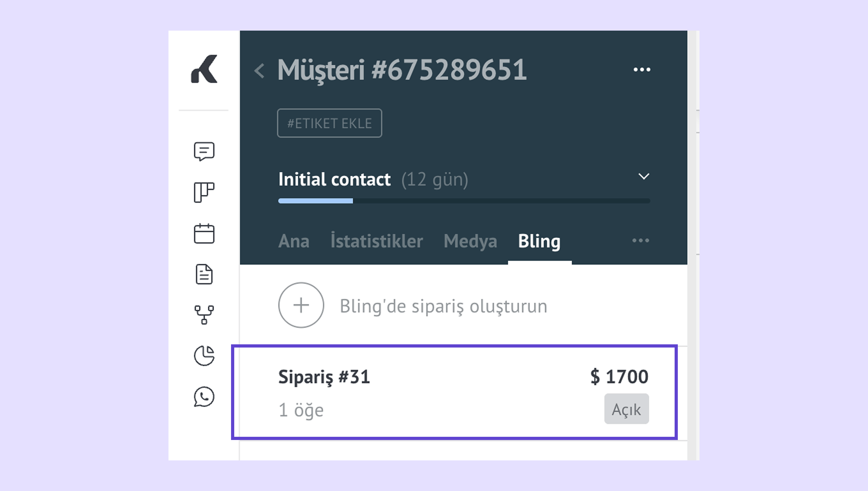Open the pipeline board icon
Image resolution: width=868 pixels, height=491 pixels.
[204, 193]
